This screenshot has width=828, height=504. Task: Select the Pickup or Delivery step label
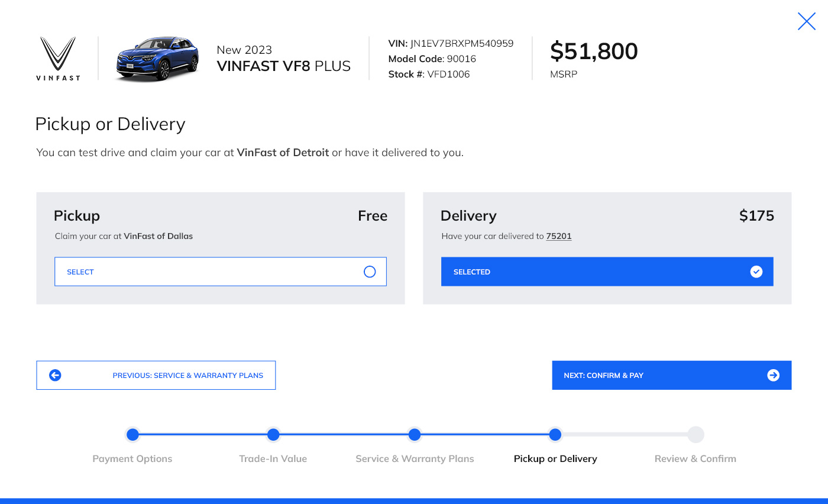[555, 458]
